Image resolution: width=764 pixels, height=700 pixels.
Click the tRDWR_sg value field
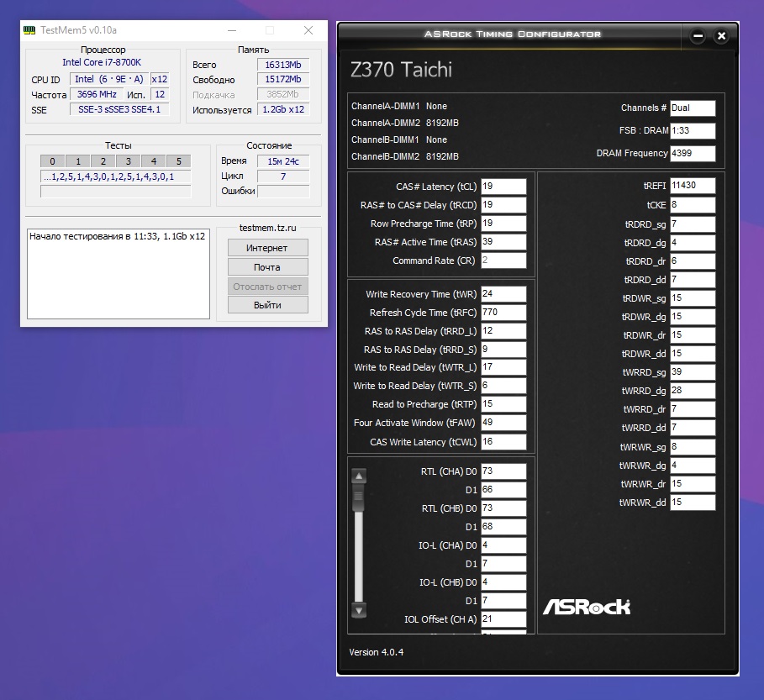[x=693, y=298]
